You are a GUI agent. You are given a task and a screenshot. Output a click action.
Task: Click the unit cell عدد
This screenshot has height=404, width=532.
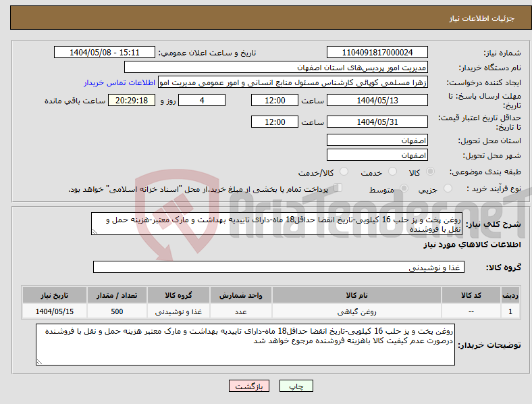pyautogui.click(x=240, y=311)
